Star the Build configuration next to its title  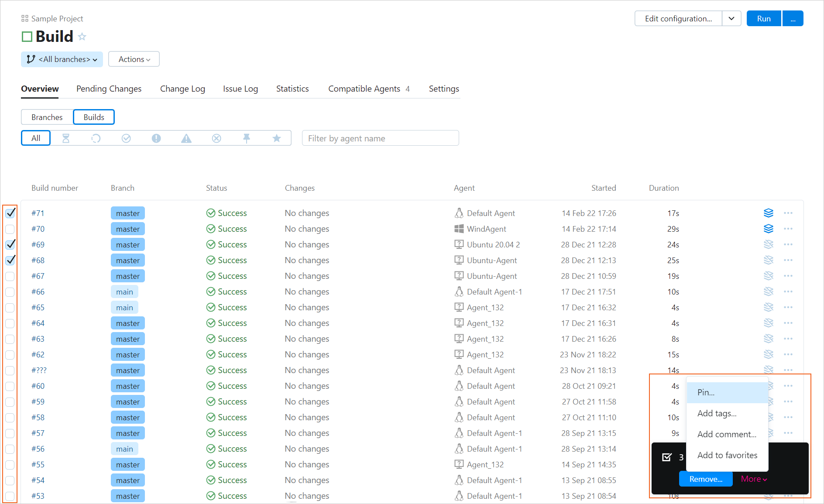[82, 37]
